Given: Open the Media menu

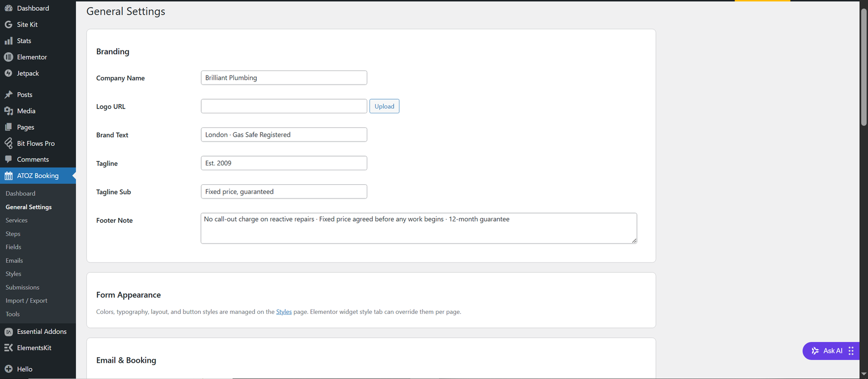Looking at the screenshot, I should (x=38, y=111).
